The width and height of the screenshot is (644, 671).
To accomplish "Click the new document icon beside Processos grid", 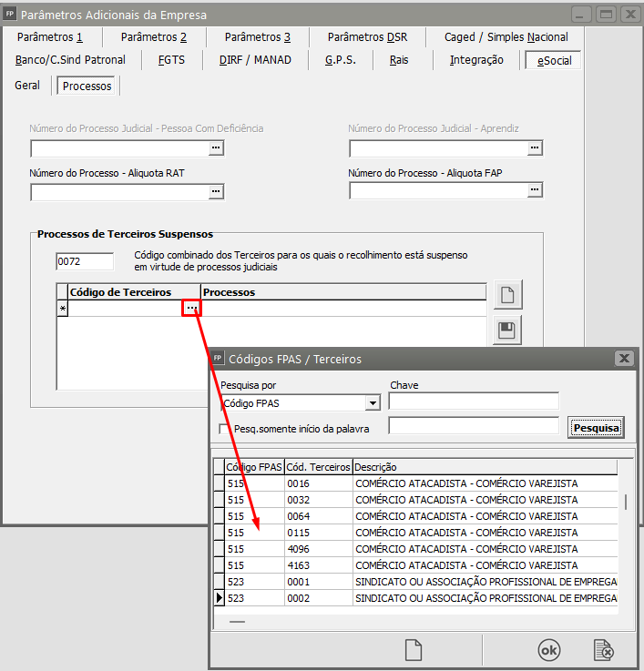I will [507, 295].
